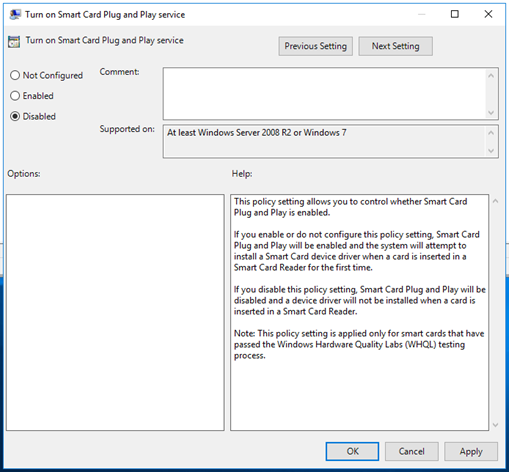The width and height of the screenshot is (509, 472).
Task: Click the title bar window icon
Action: click(15, 15)
